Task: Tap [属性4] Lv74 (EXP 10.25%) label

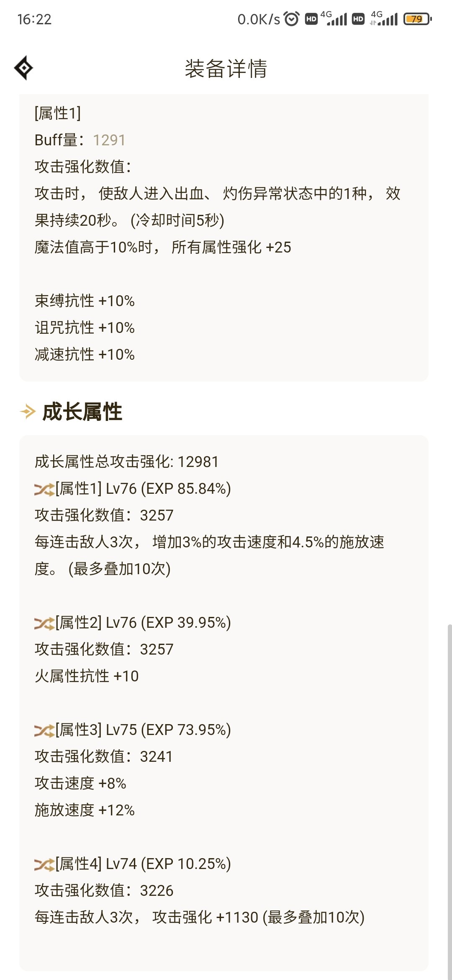Action: tap(143, 864)
